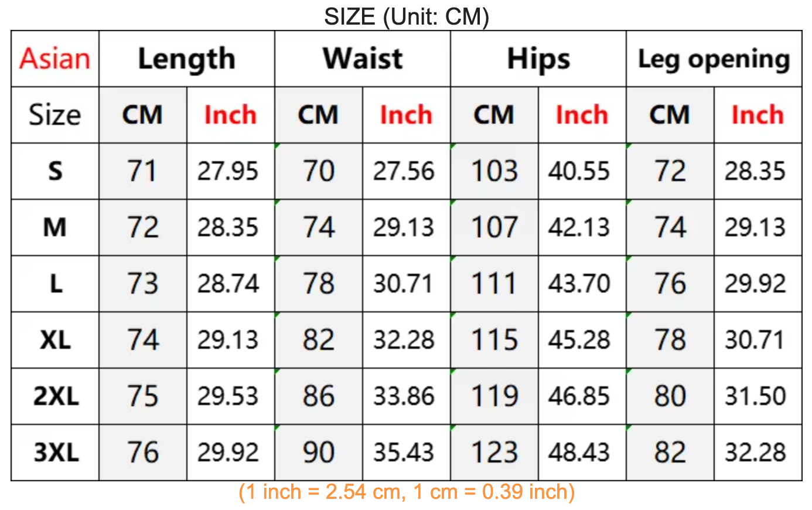
Task: Click the SIZE (Unit: CM) title
Action: pos(406,16)
